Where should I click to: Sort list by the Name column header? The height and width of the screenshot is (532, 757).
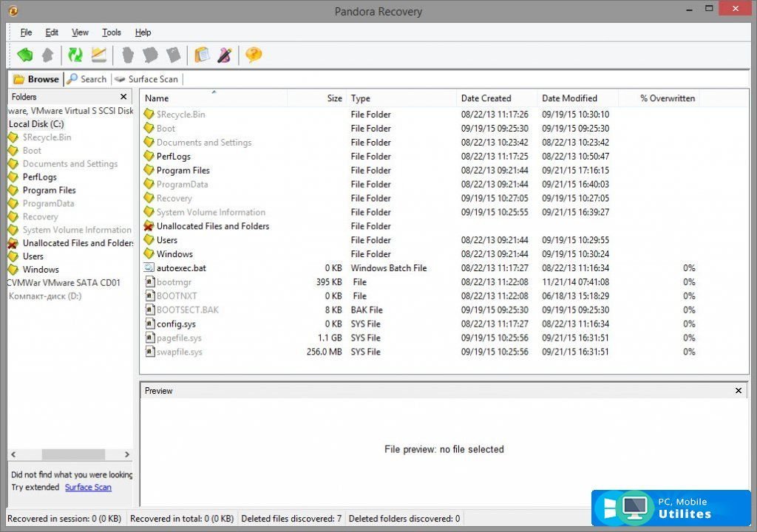(x=214, y=98)
